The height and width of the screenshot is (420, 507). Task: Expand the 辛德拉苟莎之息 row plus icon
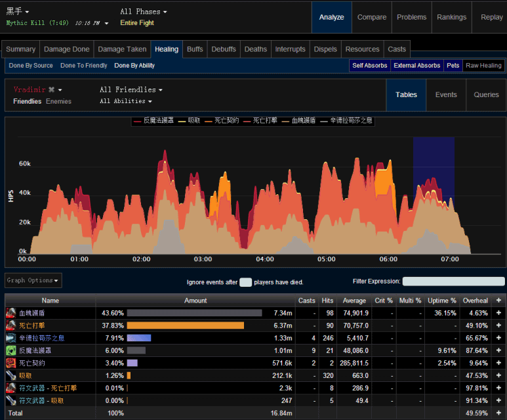pos(498,338)
